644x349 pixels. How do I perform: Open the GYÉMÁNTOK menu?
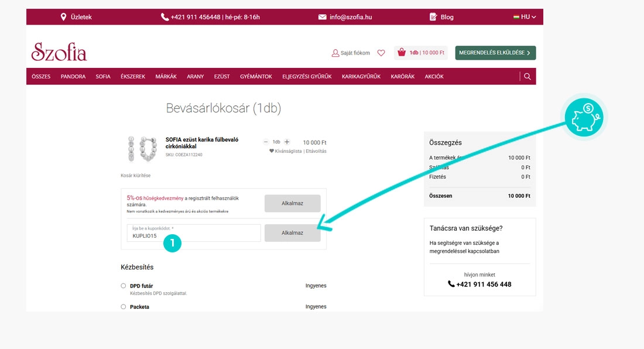click(x=256, y=76)
